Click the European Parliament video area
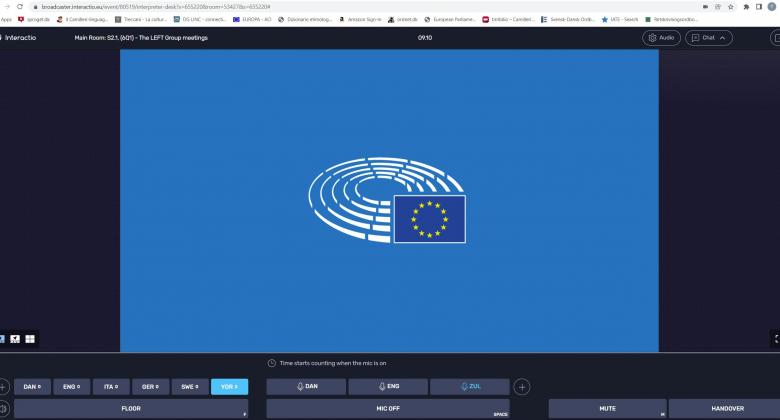Viewport: 780px width, 420px height. tap(390, 201)
